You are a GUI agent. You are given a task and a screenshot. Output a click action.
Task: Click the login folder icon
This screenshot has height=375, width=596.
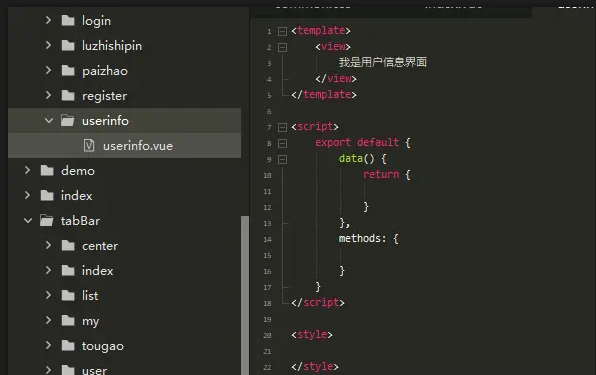tap(68, 21)
